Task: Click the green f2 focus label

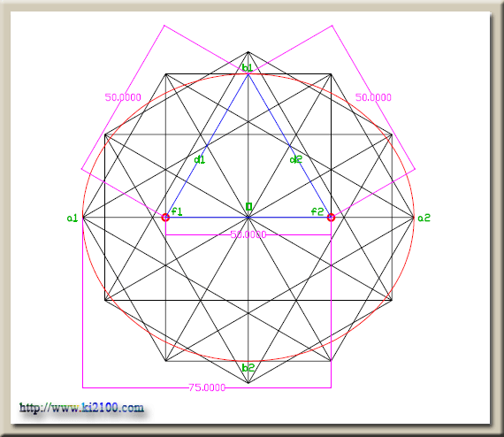Action: point(317,211)
